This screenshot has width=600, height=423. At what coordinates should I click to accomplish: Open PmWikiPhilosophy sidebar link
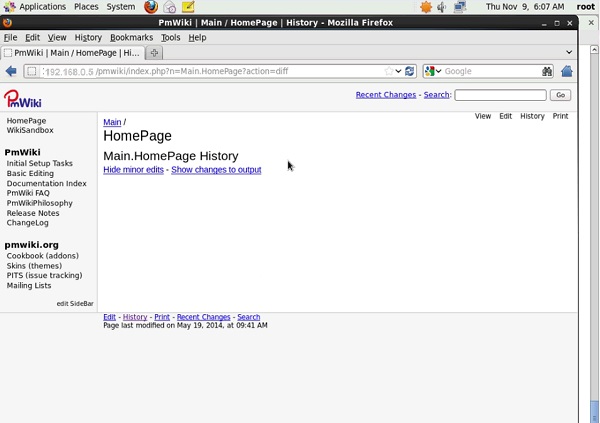39,203
